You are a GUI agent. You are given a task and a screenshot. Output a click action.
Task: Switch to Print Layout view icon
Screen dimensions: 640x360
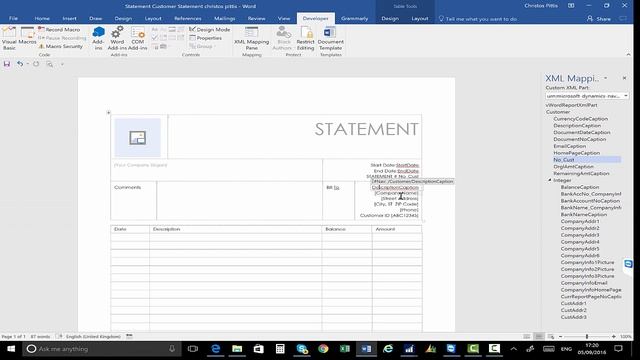tap(539, 337)
